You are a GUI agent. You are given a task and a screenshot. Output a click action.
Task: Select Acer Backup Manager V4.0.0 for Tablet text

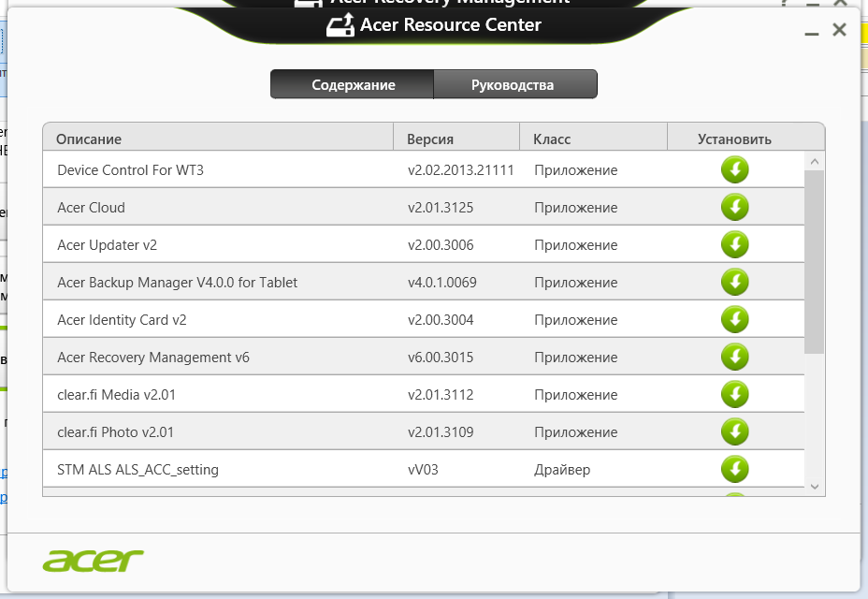[x=177, y=282]
